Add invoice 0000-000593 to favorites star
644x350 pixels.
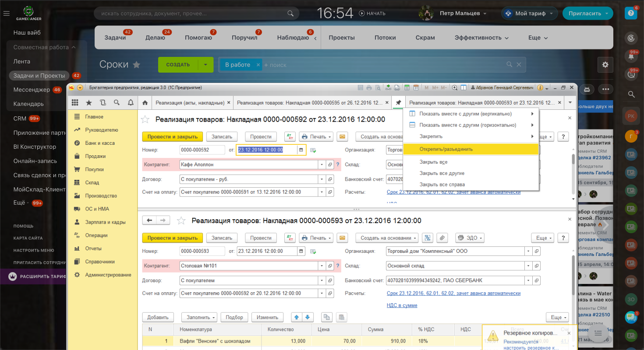(x=180, y=221)
